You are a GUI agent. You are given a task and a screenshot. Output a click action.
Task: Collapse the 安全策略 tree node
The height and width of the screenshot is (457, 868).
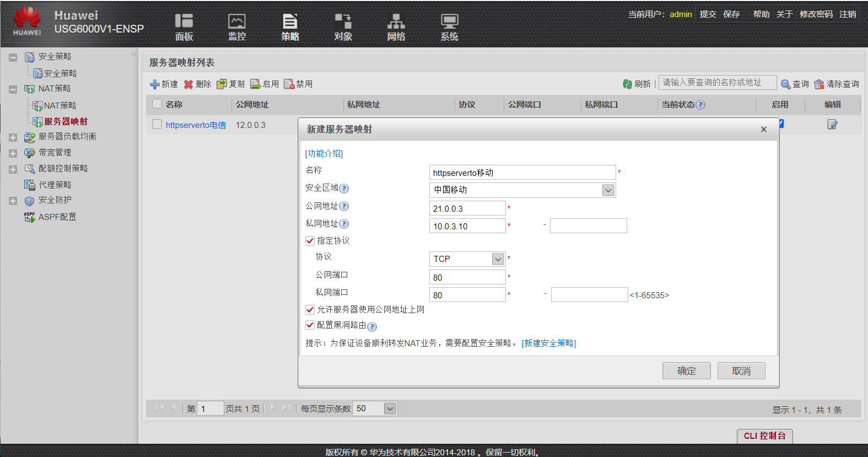point(13,57)
